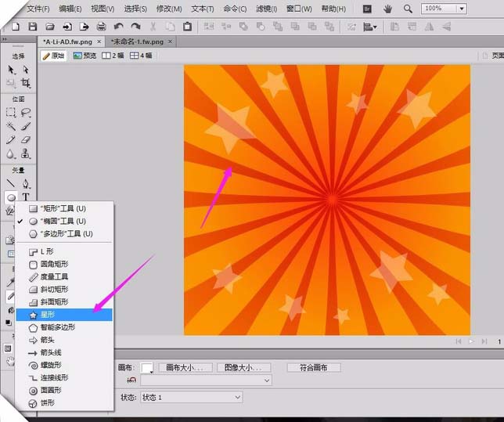Select the Lasso tool
504x422 pixels.
26,112
